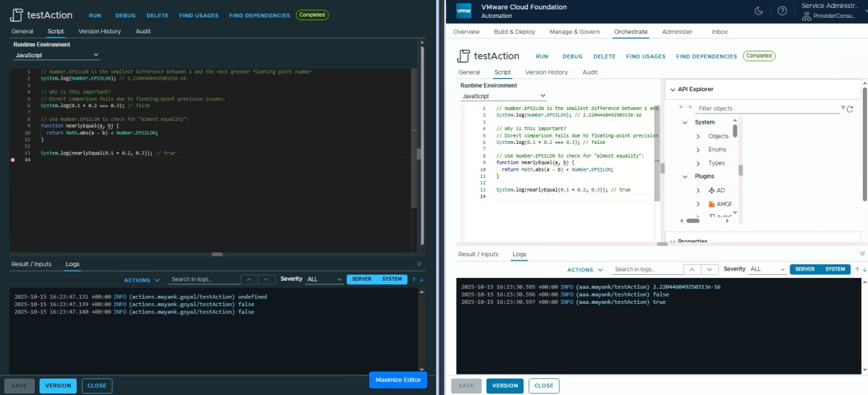Sort logs descending down arrow in right window
This screenshot has width=868, height=395.
click(864, 269)
